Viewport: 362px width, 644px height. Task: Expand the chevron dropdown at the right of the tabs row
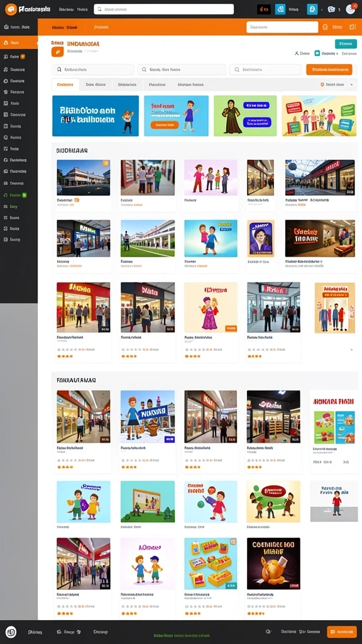tap(352, 85)
